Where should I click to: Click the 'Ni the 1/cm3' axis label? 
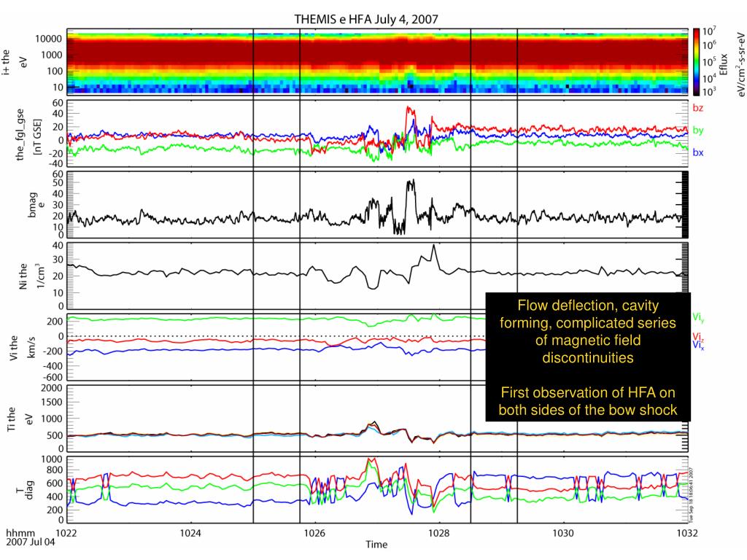click(31, 276)
